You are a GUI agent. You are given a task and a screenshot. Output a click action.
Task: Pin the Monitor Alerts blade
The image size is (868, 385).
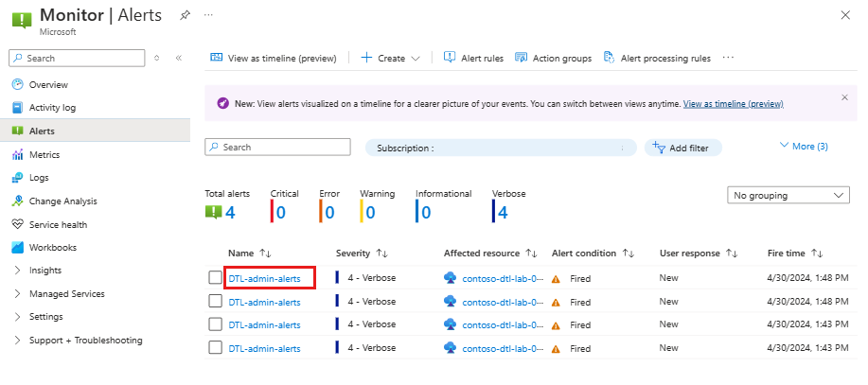185,15
